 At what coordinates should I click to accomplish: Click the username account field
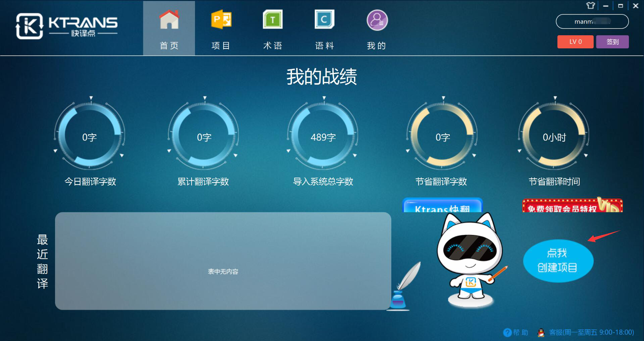point(592,22)
